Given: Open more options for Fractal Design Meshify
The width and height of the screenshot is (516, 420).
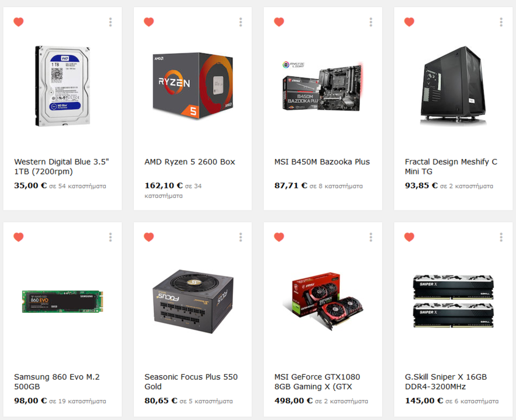Looking at the screenshot, I should (501, 22).
